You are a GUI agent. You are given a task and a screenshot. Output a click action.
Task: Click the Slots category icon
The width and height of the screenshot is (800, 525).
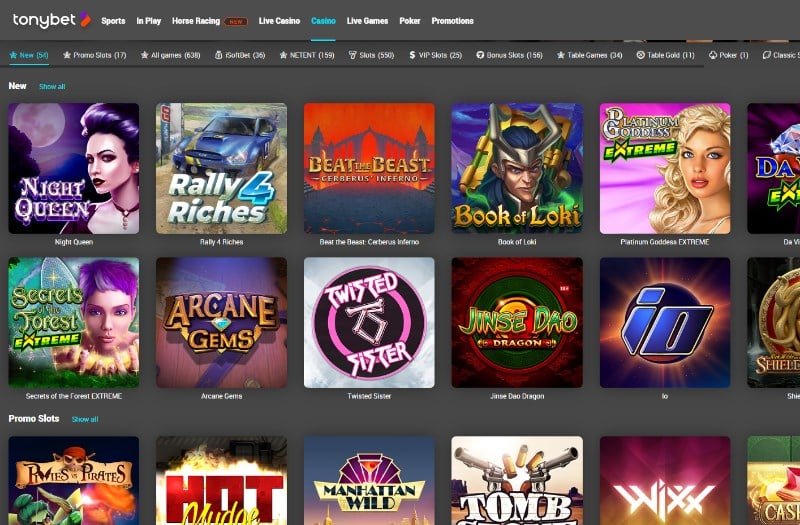(x=352, y=55)
